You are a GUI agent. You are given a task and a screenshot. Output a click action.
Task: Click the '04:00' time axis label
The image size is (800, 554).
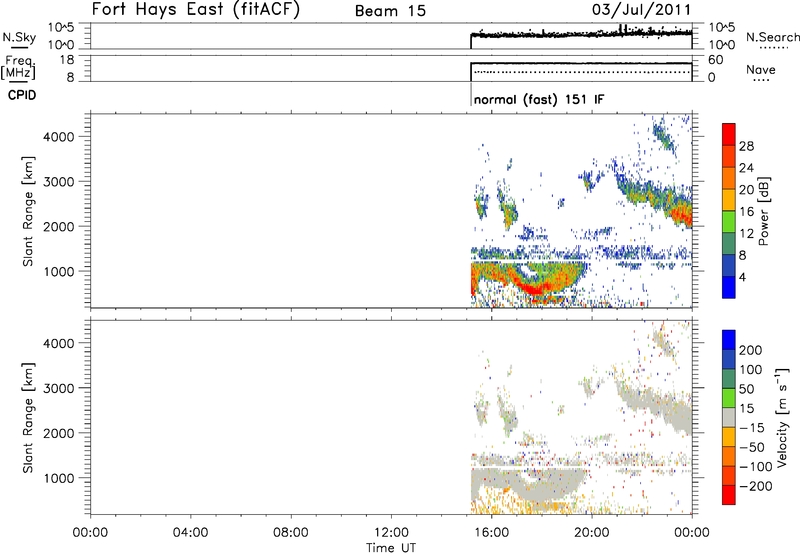click(190, 533)
